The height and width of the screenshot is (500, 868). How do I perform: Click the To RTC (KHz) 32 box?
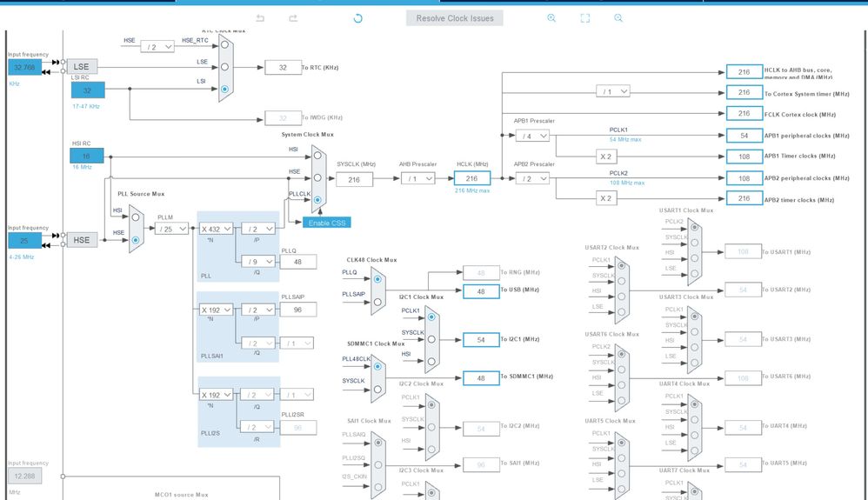point(283,68)
